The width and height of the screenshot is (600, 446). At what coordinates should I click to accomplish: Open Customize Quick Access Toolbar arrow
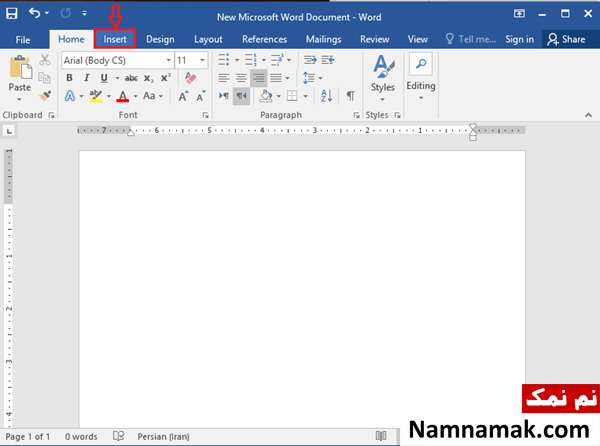coord(84,13)
